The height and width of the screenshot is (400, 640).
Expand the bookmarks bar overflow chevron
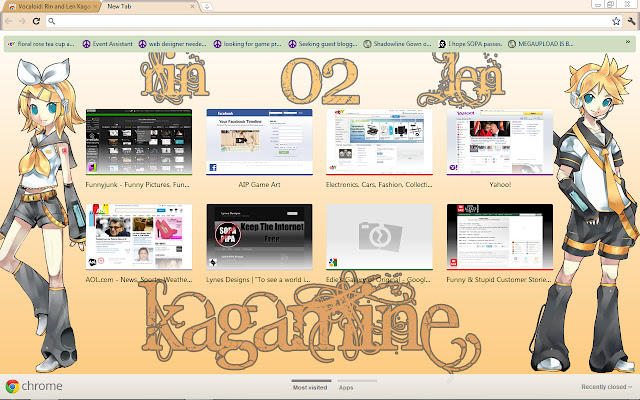[628, 42]
